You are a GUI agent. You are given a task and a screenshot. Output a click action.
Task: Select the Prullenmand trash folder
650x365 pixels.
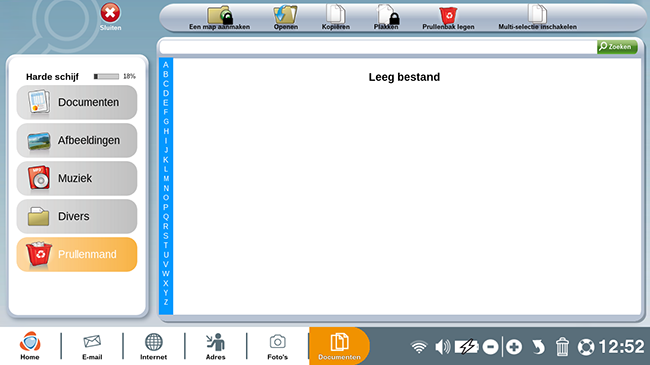(77, 254)
